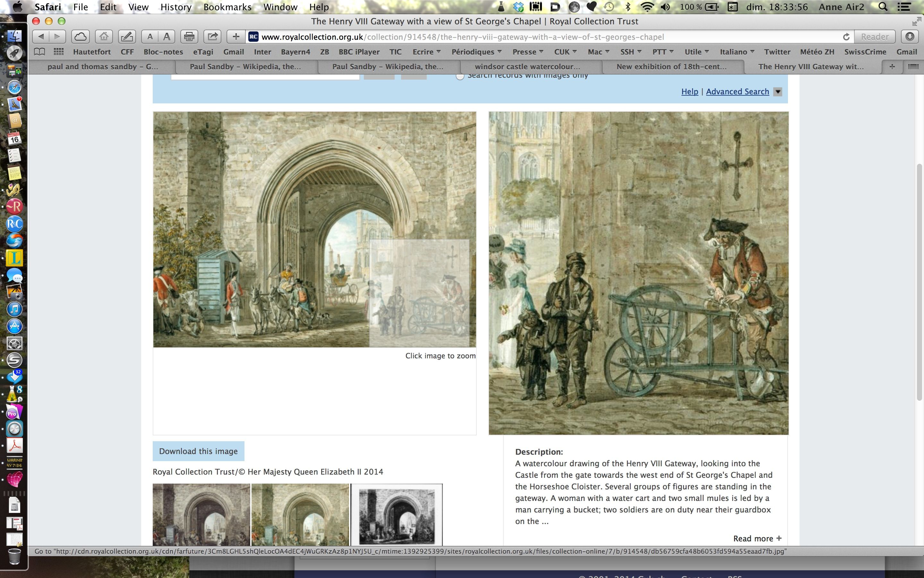
Task: Expand Utile bookmarks folder
Action: click(697, 52)
